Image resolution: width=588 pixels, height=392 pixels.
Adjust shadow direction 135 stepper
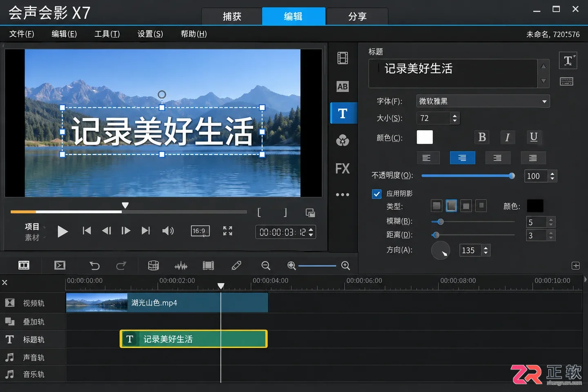pyautogui.click(x=486, y=250)
